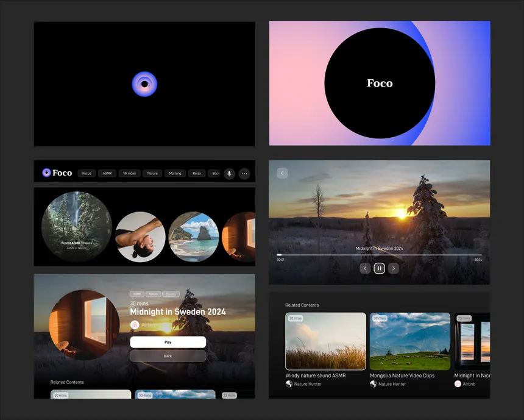
Task: Open the Mongolia Nature Video Clips thumbnail
Action: tap(410, 341)
